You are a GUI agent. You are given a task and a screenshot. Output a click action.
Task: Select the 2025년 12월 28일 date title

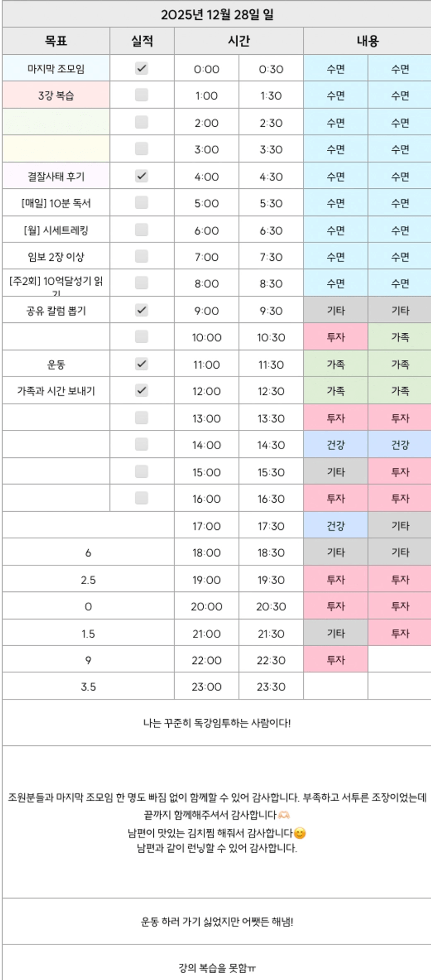pos(216,14)
